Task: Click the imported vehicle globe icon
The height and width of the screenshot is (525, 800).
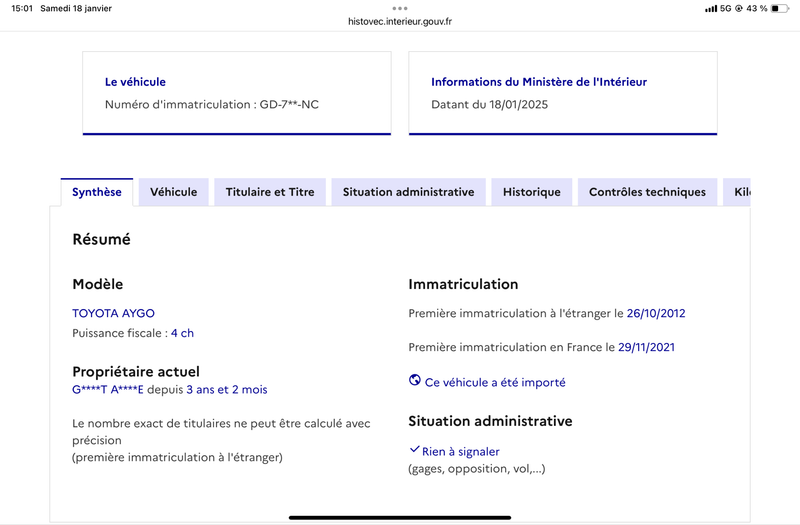Action: click(415, 380)
